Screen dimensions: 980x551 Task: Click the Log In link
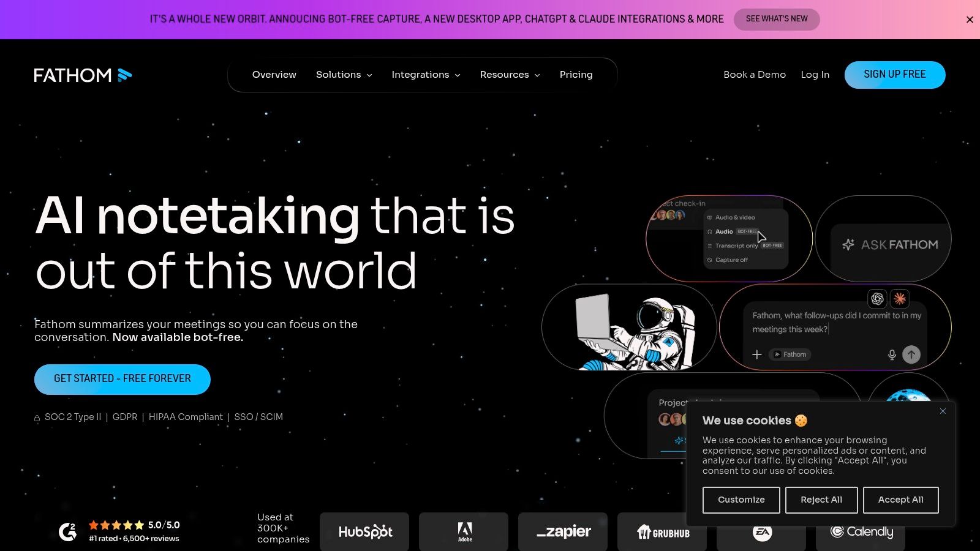click(x=815, y=75)
